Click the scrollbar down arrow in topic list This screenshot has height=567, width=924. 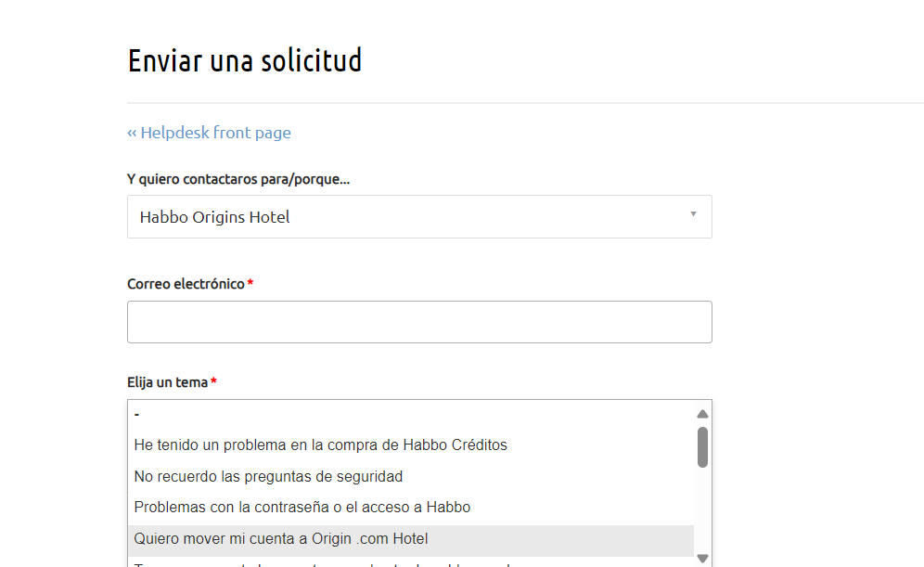click(x=702, y=558)
